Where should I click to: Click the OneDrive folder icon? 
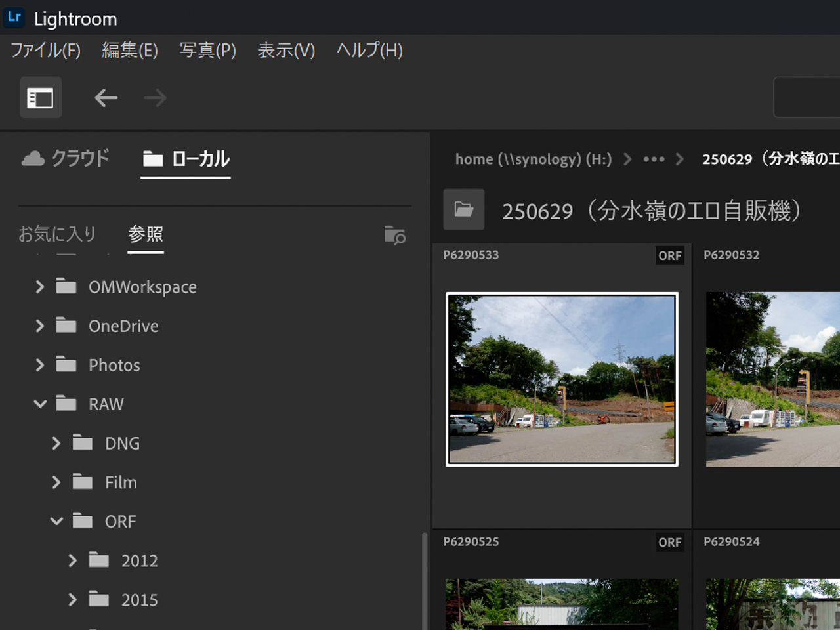pyautogui.click(x=66, y=325)
